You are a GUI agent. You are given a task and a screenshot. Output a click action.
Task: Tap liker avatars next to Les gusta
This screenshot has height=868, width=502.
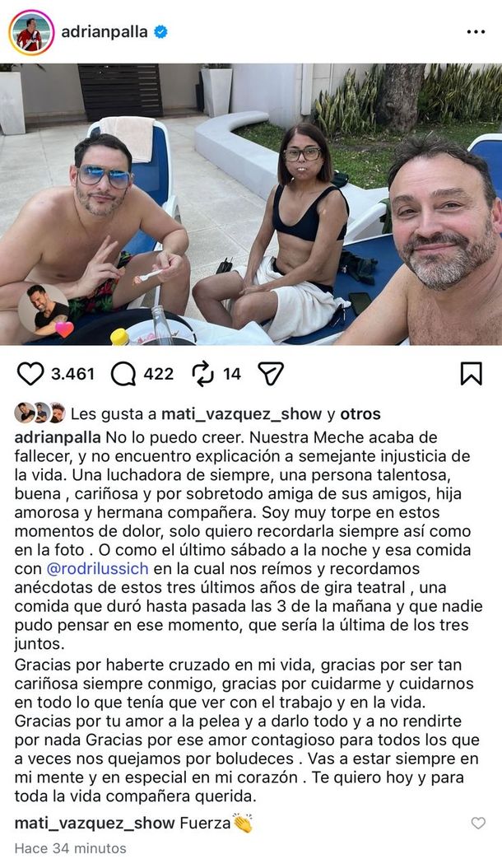(40, 413)
